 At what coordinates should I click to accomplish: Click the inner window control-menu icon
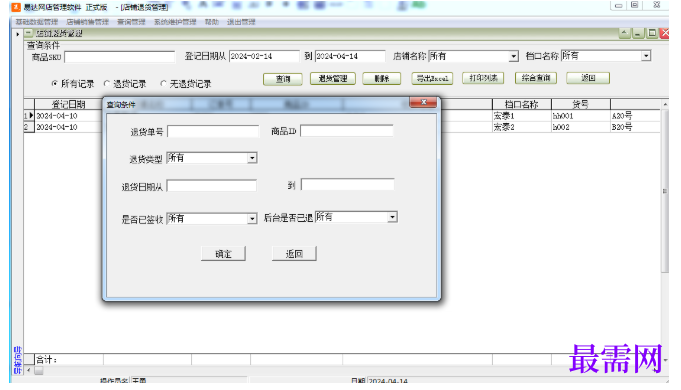tap(29, 33)
